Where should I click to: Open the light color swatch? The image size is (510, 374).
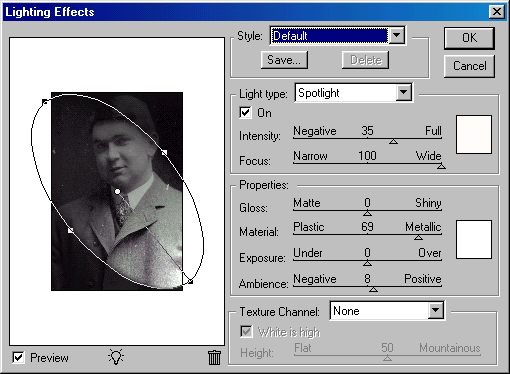474,135
